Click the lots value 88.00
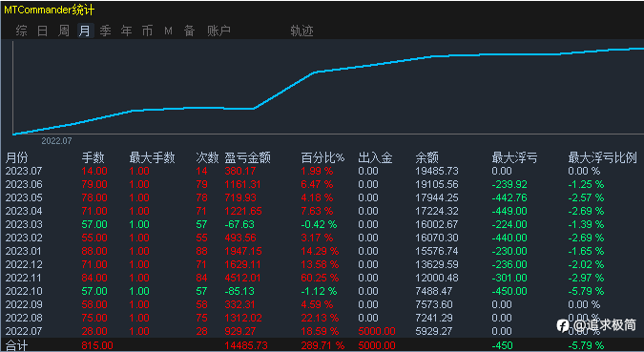The width and height of the screenshot is (644, 352). (x=94, y=252)
